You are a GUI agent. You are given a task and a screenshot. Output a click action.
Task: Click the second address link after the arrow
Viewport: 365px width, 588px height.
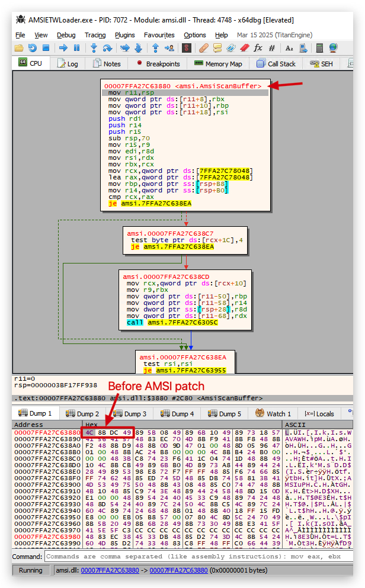tap(178, 570)
